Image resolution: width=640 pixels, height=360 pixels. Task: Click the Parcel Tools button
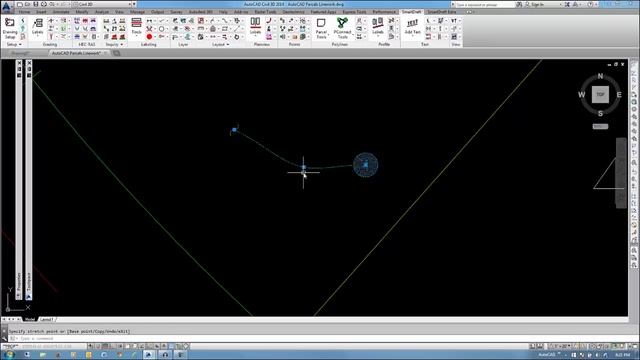(321, 28)
